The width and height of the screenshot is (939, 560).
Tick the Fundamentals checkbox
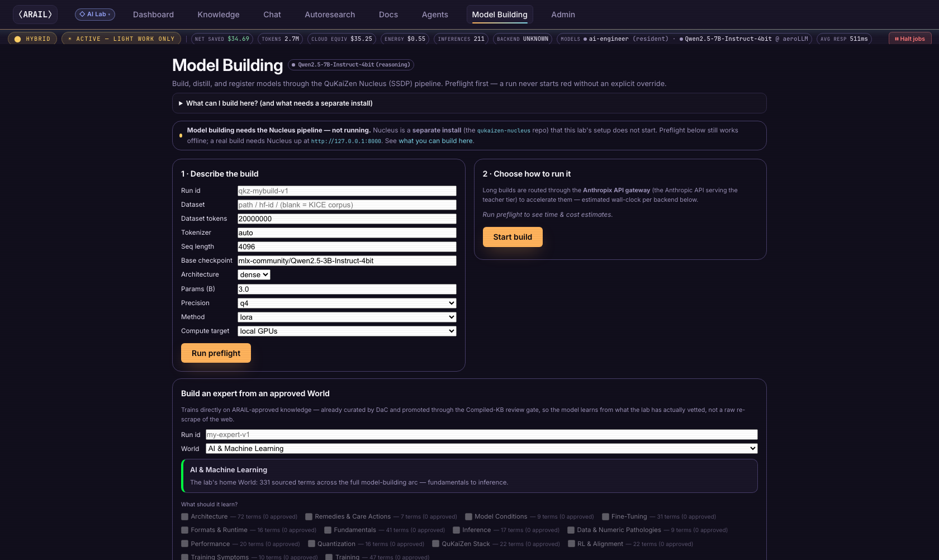[x=328, y=530]
